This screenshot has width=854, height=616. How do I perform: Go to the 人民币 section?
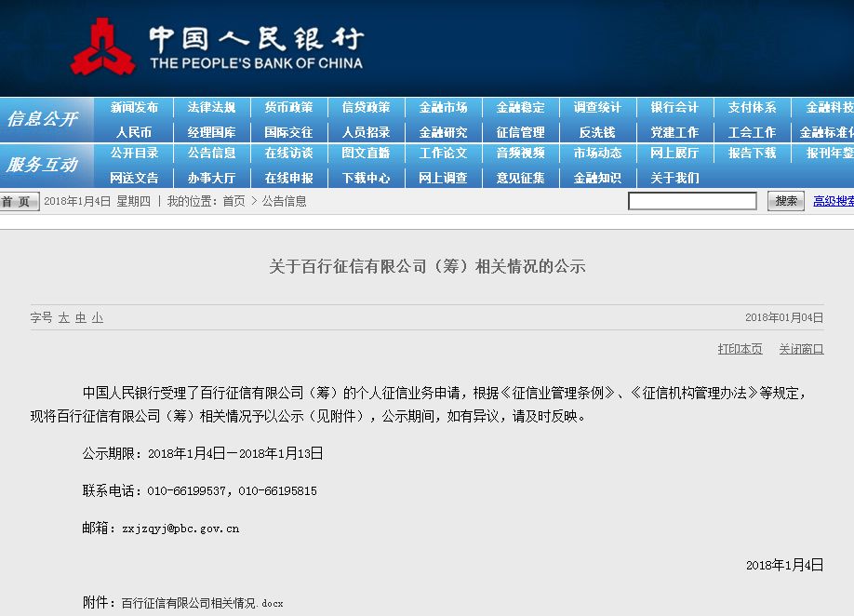tap(134, 132)
